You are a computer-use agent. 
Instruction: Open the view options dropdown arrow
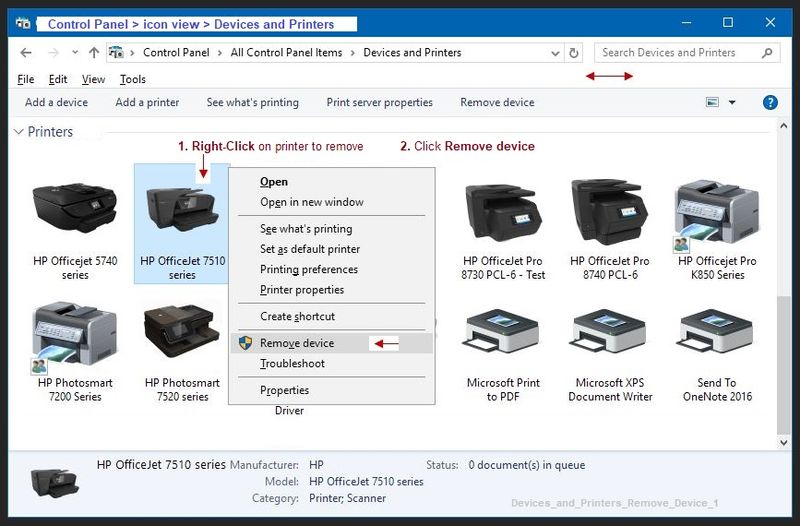(732, 103)
